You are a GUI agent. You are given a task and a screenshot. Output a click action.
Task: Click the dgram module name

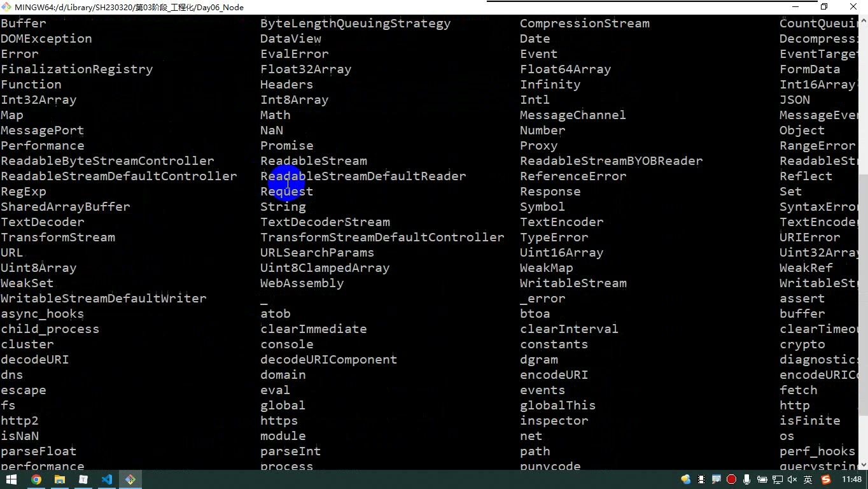(538, 360)
